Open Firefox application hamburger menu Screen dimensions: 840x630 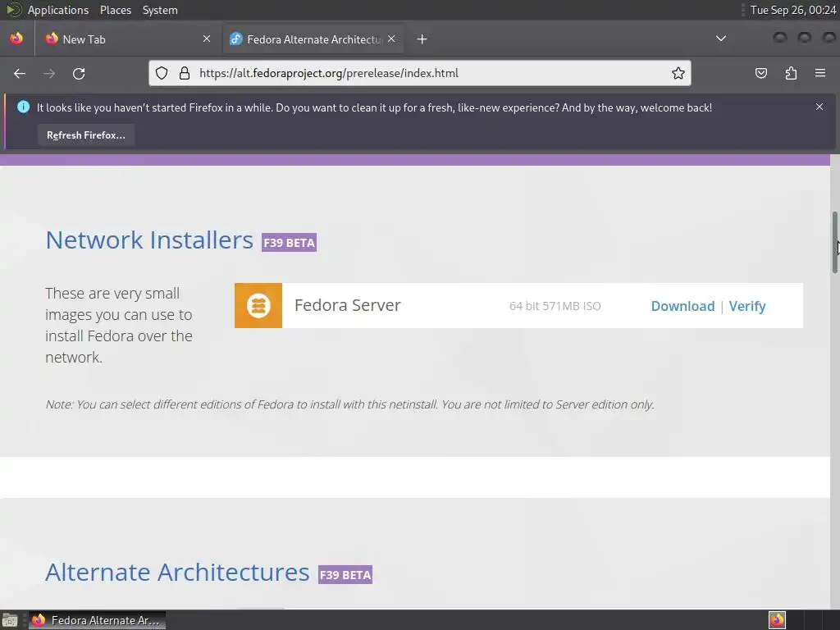coord(820,73)
